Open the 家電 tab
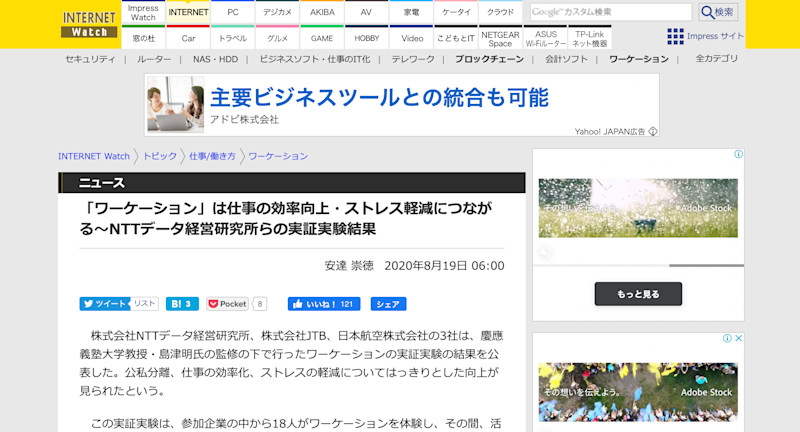The height and width of the screenshot is (432, 800). click(411, 12)
